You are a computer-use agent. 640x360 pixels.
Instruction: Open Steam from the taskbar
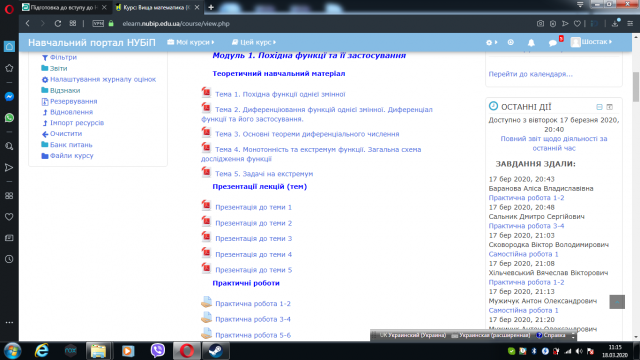coord(216,351)
